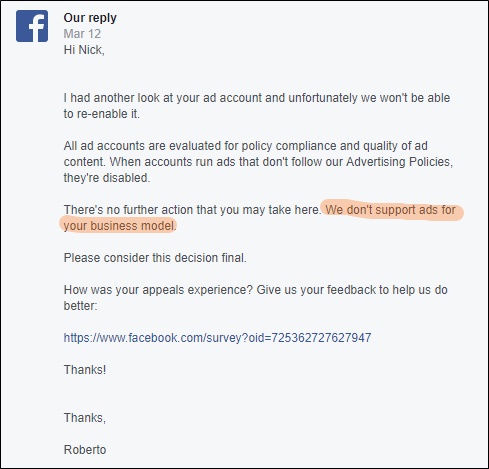Click the highlighted 'your business model' text
The image size is (489, 469).
tap(119, 226)
